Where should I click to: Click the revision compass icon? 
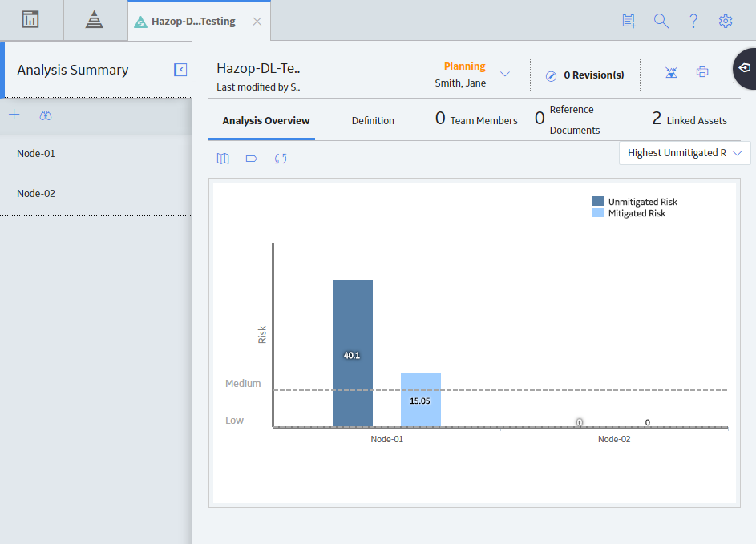(x=551, y=75)
